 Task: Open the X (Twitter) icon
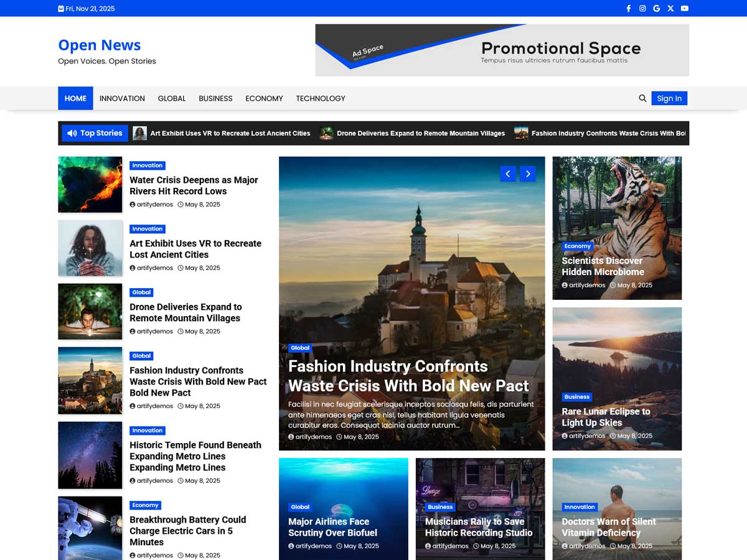click(x=670, y=8)
